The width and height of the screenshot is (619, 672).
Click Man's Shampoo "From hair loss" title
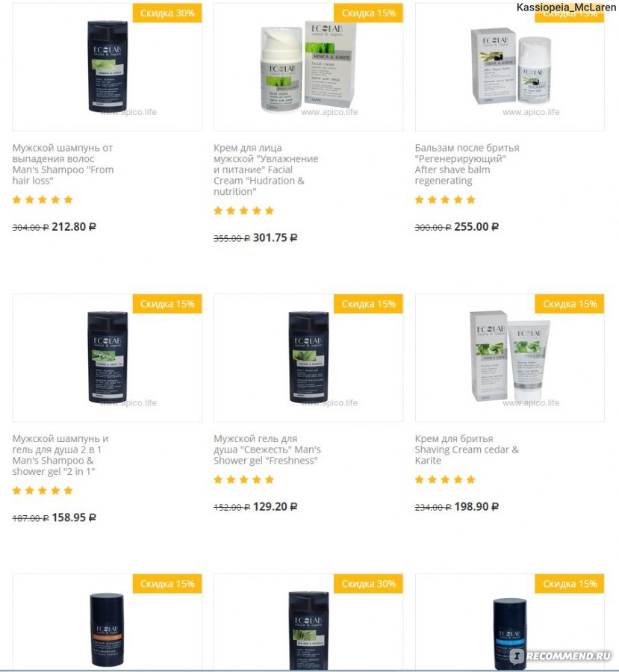[x=63, y=164]
